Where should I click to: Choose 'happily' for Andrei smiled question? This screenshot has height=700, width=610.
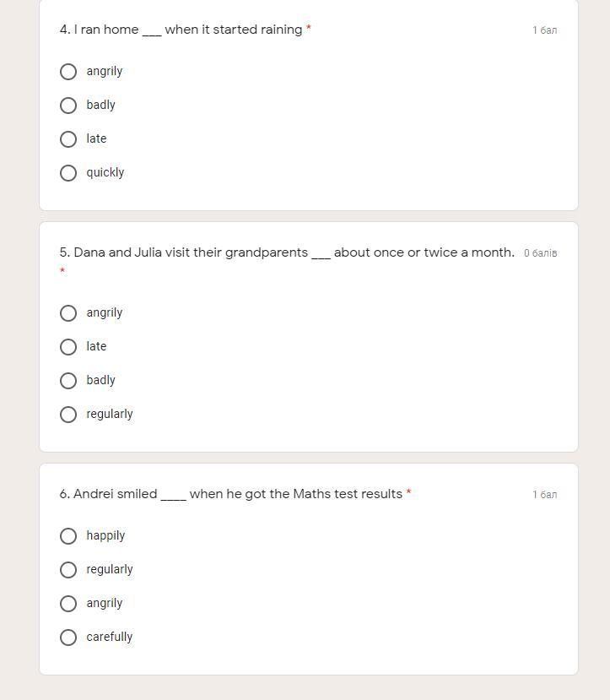[68, 536]
